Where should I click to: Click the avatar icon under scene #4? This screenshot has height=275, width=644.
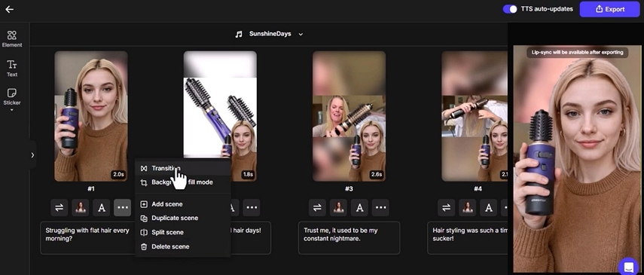(468, 208)
